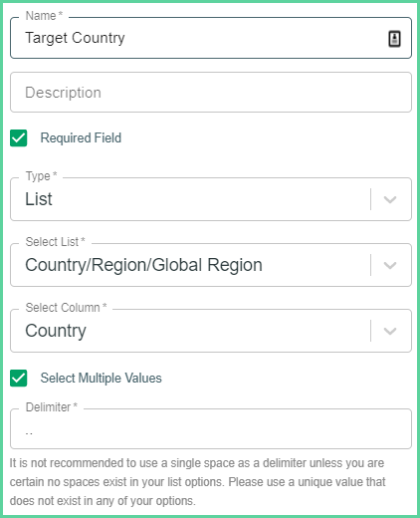This screenshot has height=518, width=420.
Task: Open the Select List dropdown arrow
Action: [390, 265]
